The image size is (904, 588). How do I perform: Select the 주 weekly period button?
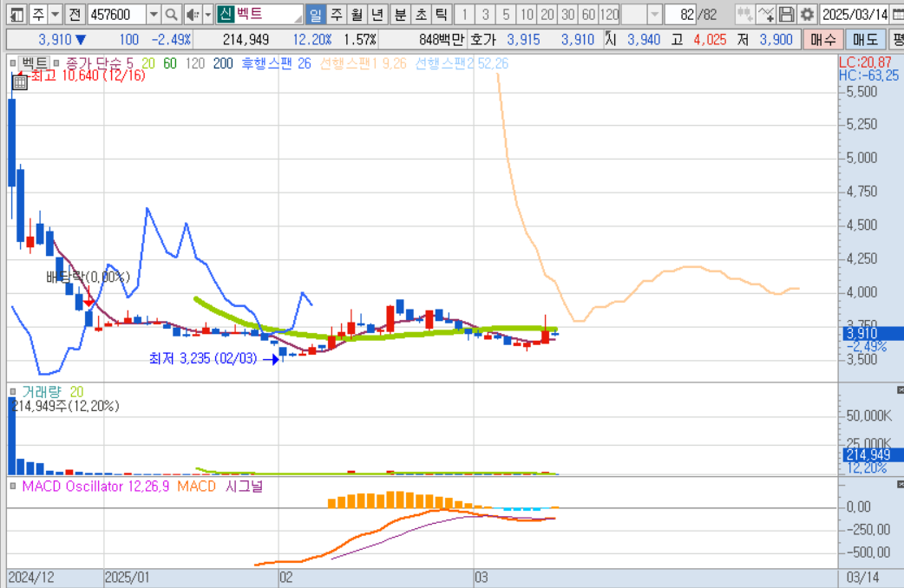pos(337,14)
